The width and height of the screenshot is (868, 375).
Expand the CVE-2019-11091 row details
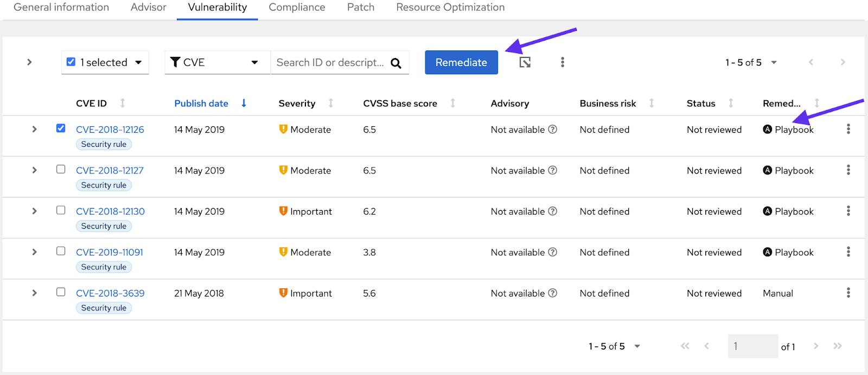pos(34,252)
